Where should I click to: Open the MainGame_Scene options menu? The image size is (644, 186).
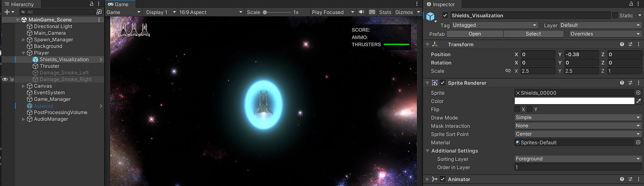tap(99, 20)
